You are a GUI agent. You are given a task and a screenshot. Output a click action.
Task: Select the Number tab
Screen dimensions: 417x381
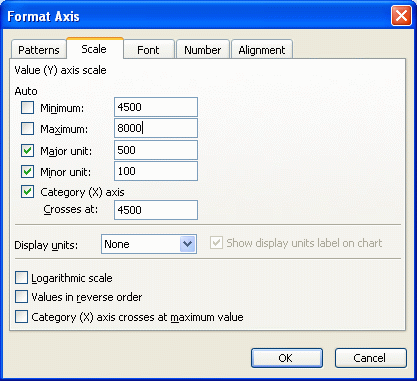click(x=202, y=50)
